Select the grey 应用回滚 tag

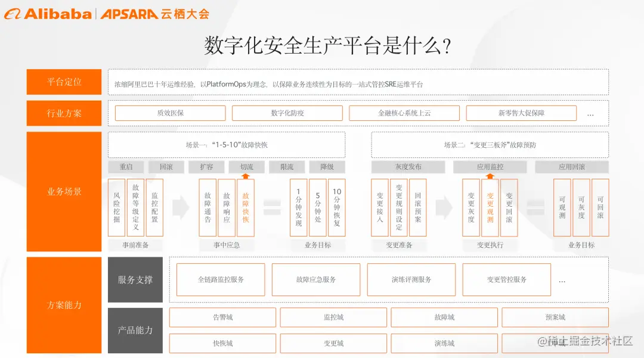click(x=572, y=167)
